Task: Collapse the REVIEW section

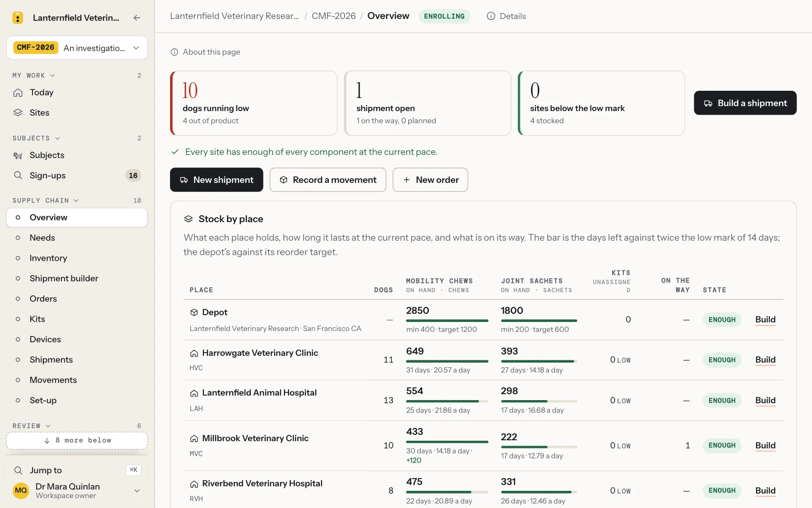Action: [32, 426]
